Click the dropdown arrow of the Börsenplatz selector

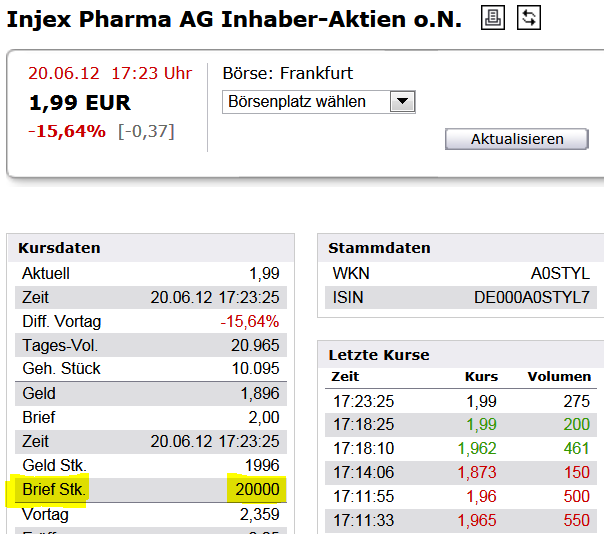coord(402,101)
